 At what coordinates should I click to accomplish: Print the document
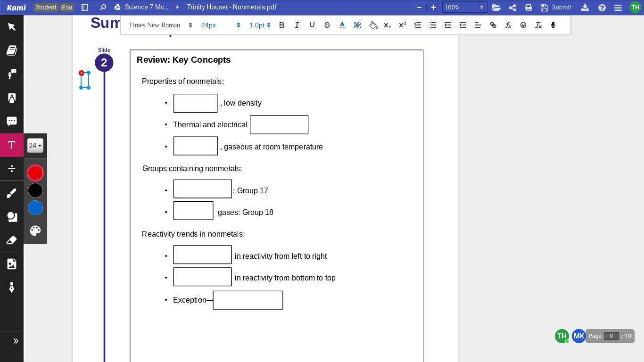(528, 7)
